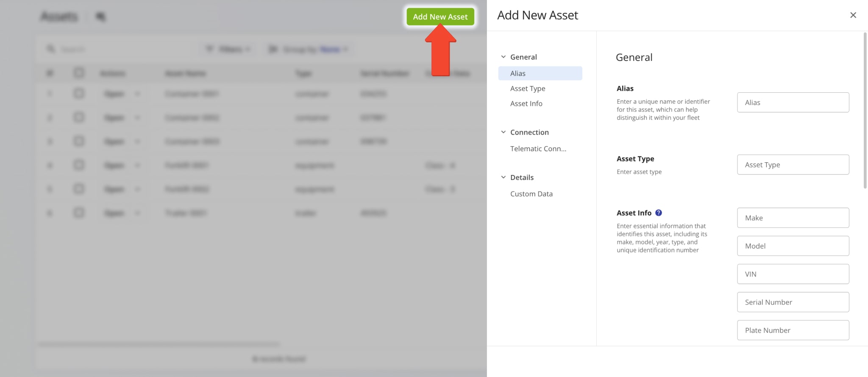This screenshot has height=377, width=868.
Task: Click the search icon beside Assets title
Action: click(x=100, y=17)
